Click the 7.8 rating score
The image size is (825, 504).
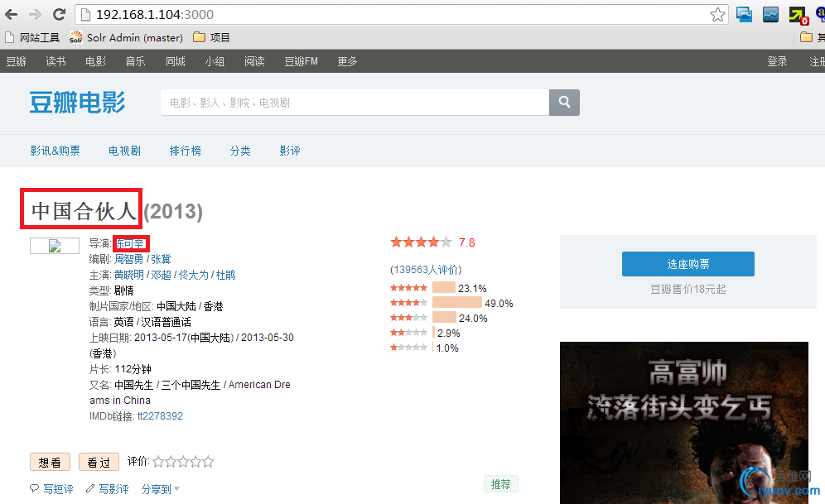point(467,242)
